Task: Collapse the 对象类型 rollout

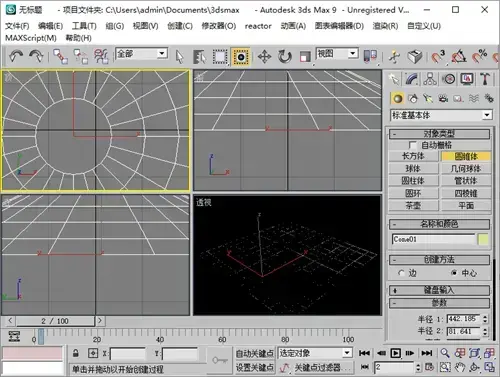Action: (439, 134)
